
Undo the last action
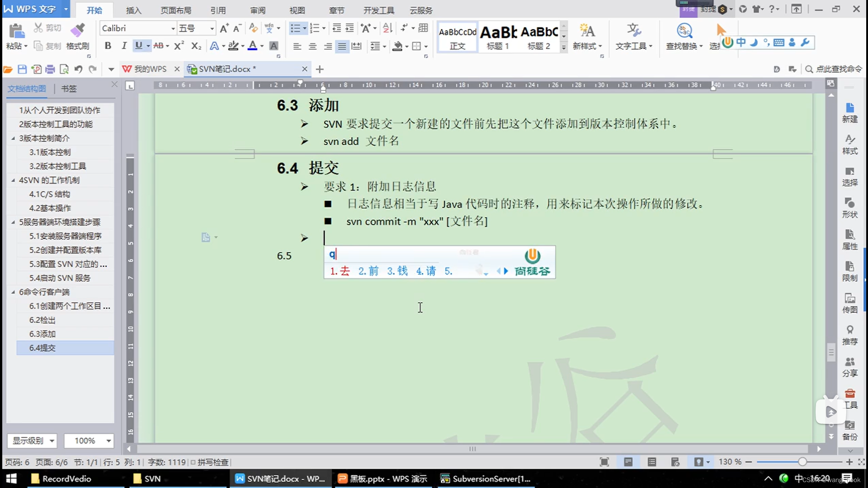click(78, 69)
